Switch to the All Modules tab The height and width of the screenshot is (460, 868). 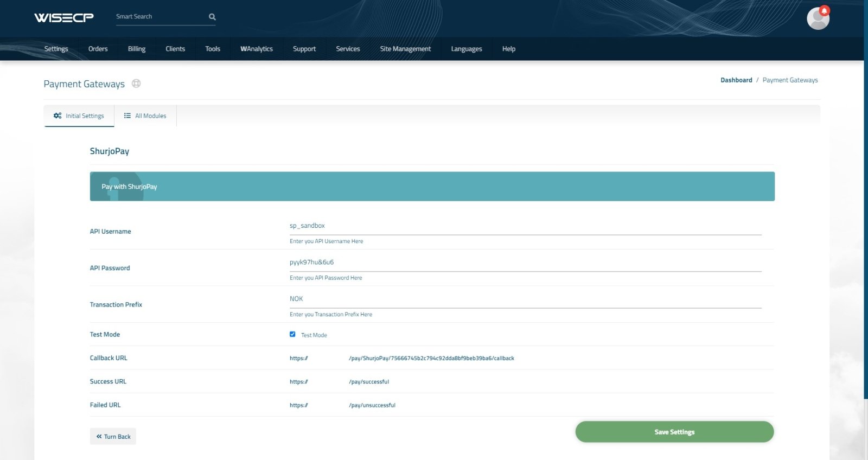coord(145,116)
